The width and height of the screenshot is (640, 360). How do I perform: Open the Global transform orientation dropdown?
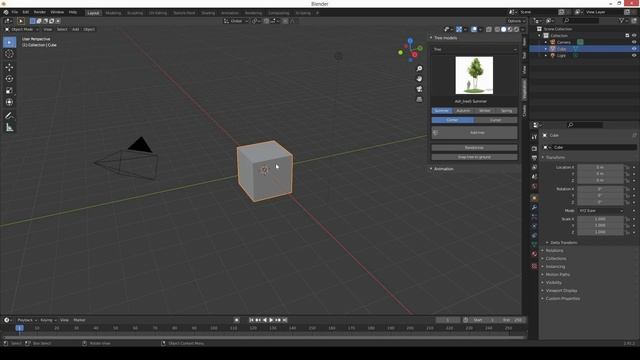click(236, 21)
